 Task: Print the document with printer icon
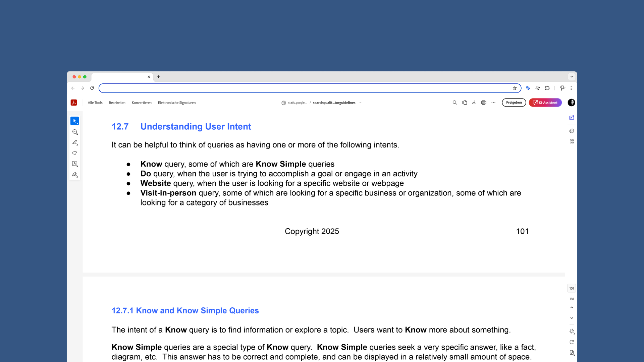coord(483,103)
